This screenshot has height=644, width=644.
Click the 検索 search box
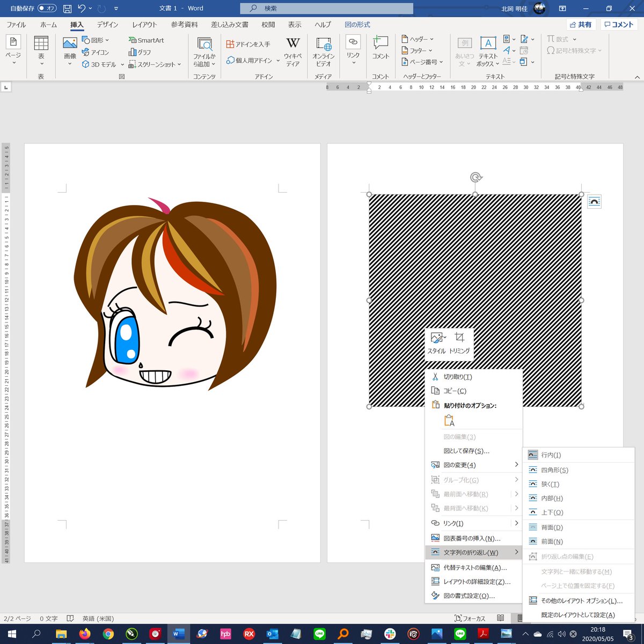(x=326, y=9)
